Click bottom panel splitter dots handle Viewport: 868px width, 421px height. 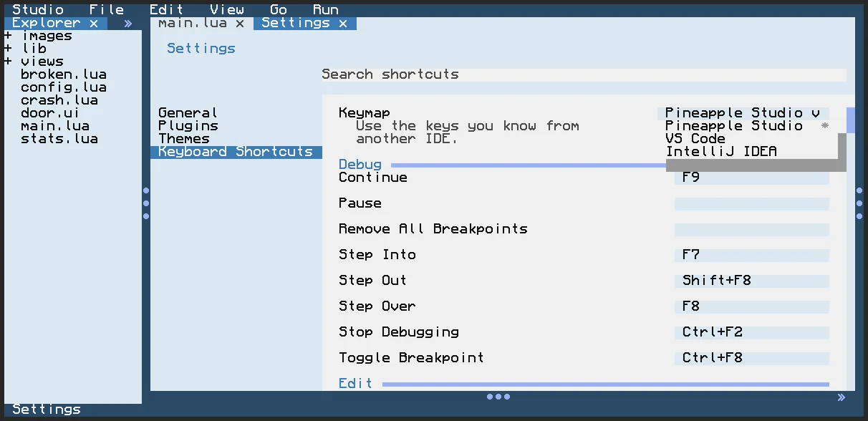point(498,397)
